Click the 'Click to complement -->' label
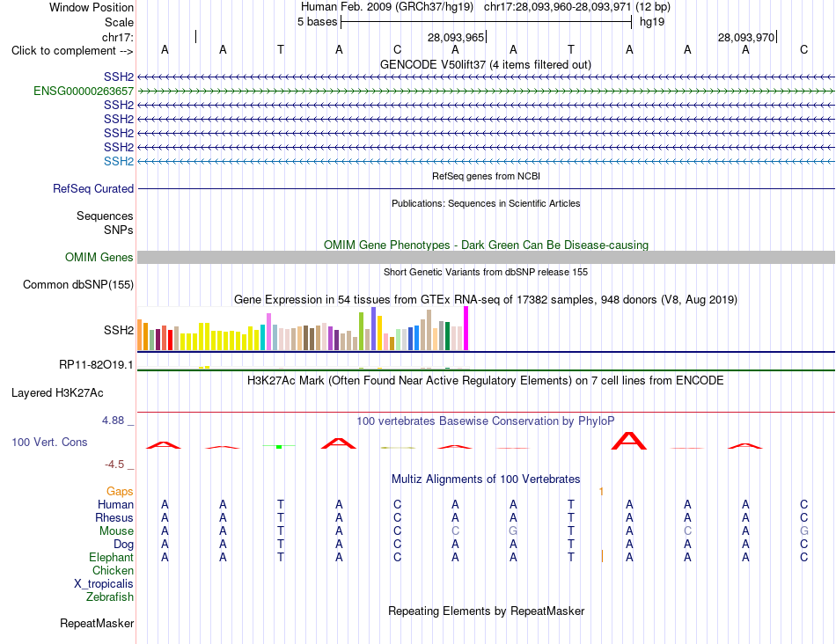The width and height of the screenshot is (836, 644). pyautogui.click(x=72, y=51)
